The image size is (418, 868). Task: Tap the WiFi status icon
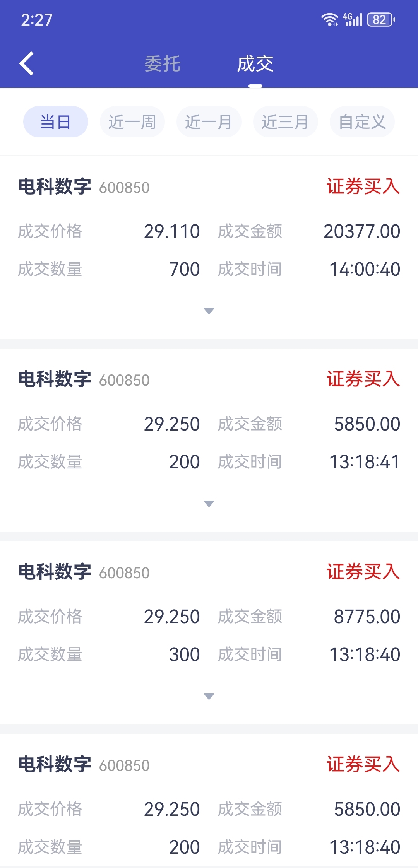[x=329, y=19]
